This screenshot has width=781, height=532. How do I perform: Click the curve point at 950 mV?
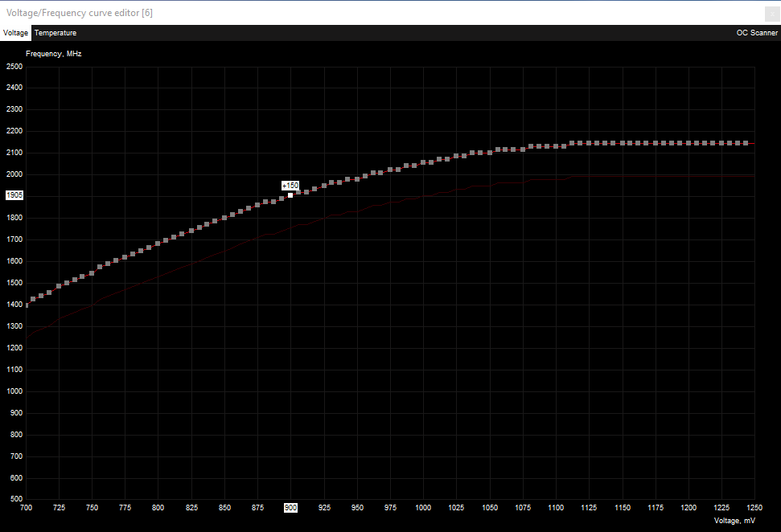point(356,178)
